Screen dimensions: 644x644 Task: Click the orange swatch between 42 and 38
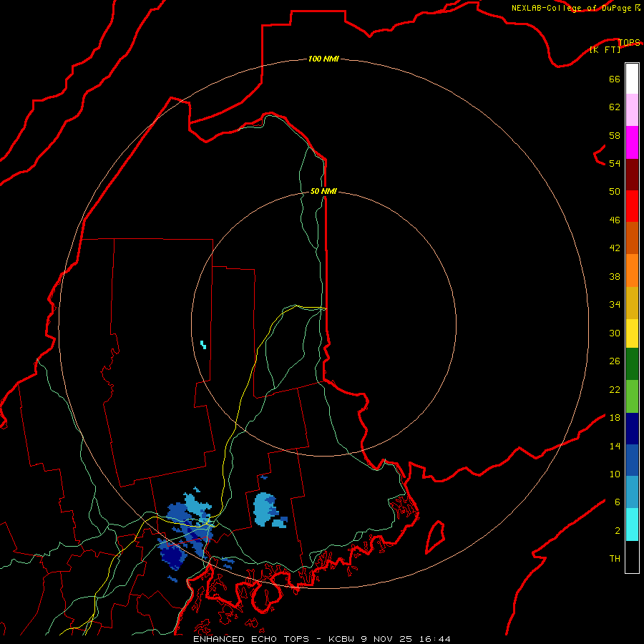tap(632, 270)
